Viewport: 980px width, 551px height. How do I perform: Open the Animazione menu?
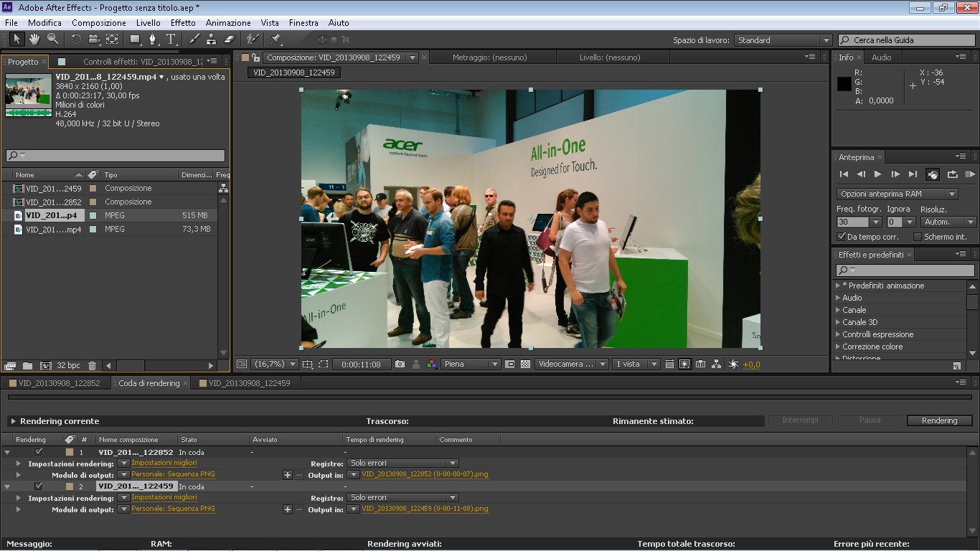pos(228,23)
